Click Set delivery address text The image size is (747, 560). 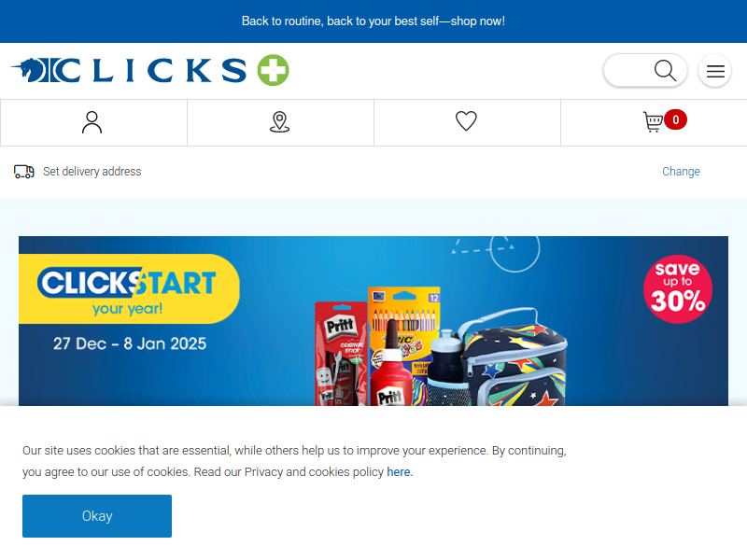point(92,172)
